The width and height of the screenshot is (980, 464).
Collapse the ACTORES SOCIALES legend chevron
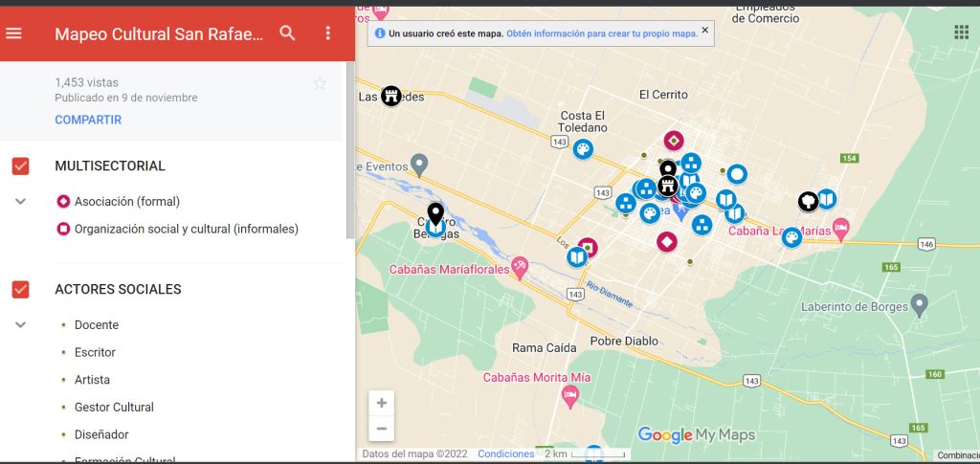[x=20, y=325]
